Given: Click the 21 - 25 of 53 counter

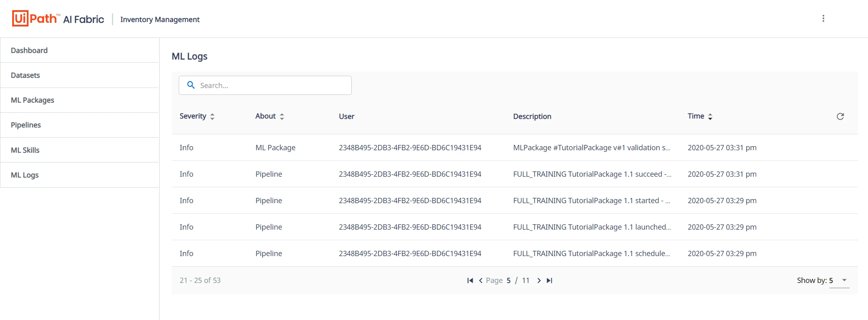Looking at the screenshot, I should click(x=200, y=281).
